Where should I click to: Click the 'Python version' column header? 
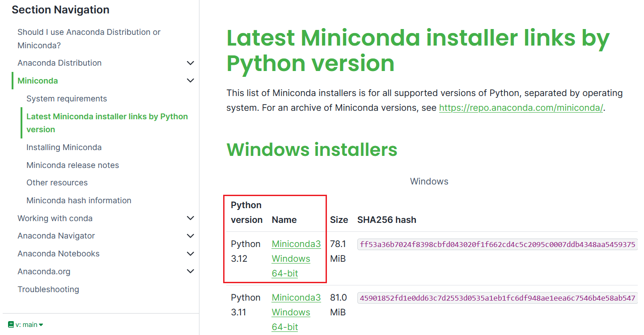[246, 213]
